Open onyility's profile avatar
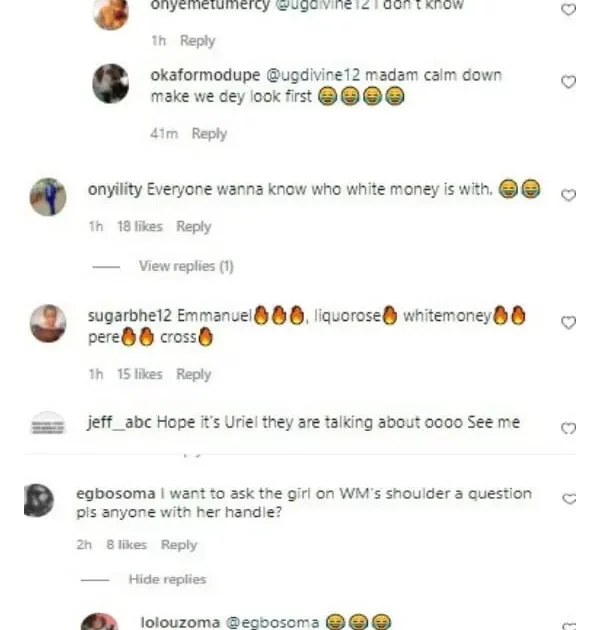The image size is (600, 630). [x=48, y=197]
